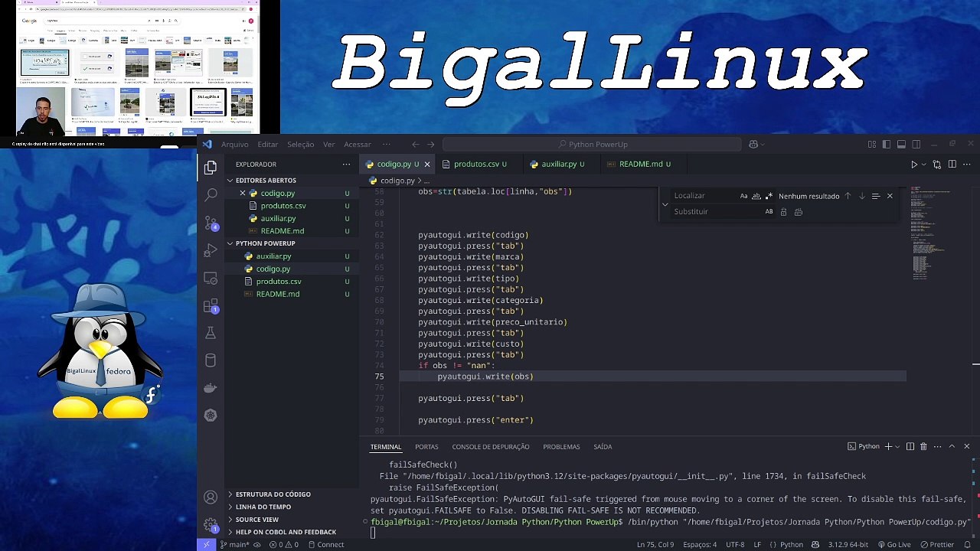Open more editor actions ellipsis
Screen dimensions: 980x551
(x=968, y=165)
